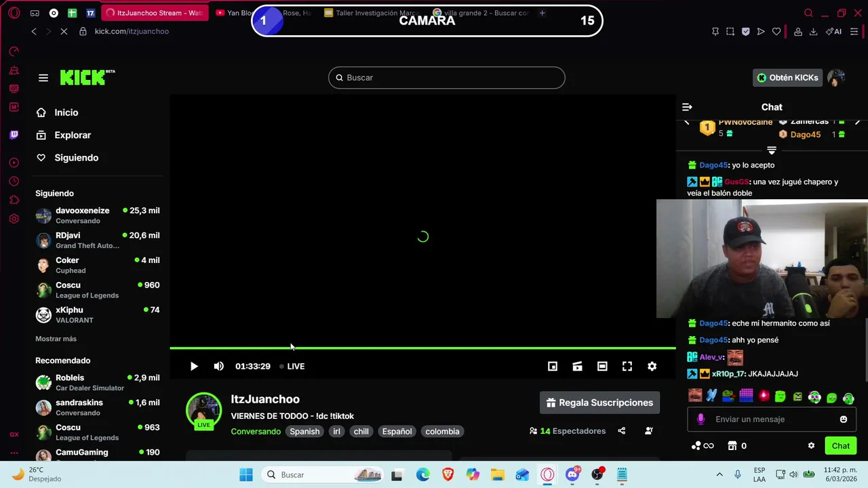Click the channel points icon
This screenshot has width=868, height=488.
coord(703,446)
